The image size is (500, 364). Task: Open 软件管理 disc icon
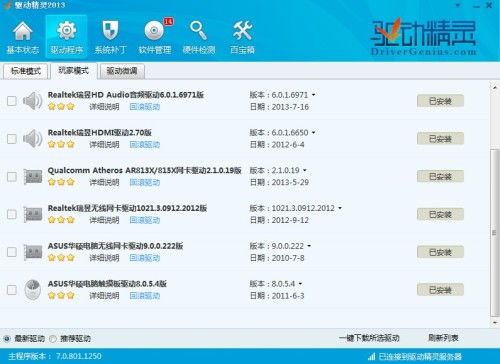click(x=154, y=31)
